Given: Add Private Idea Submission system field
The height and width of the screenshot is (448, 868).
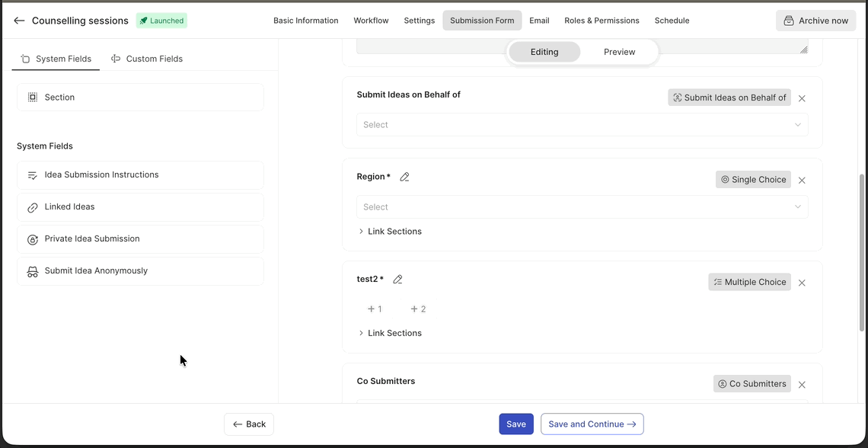Looking at the screenshot, I should click(x=140, y=239).
